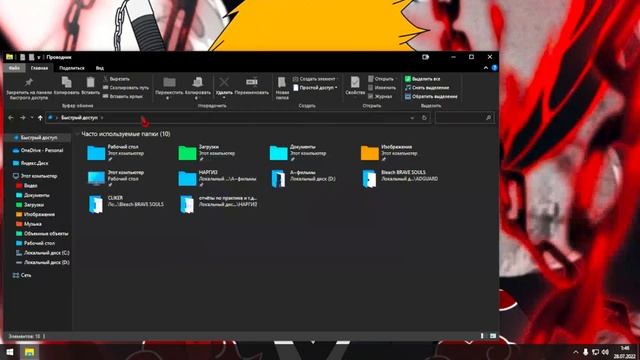Go back with navigation arrow
This screenshot has width=640, height=360.
point(11,118)
